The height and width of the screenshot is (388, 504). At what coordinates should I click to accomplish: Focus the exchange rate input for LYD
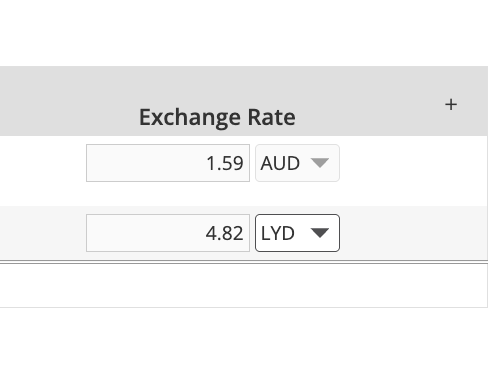pos(168,233)
